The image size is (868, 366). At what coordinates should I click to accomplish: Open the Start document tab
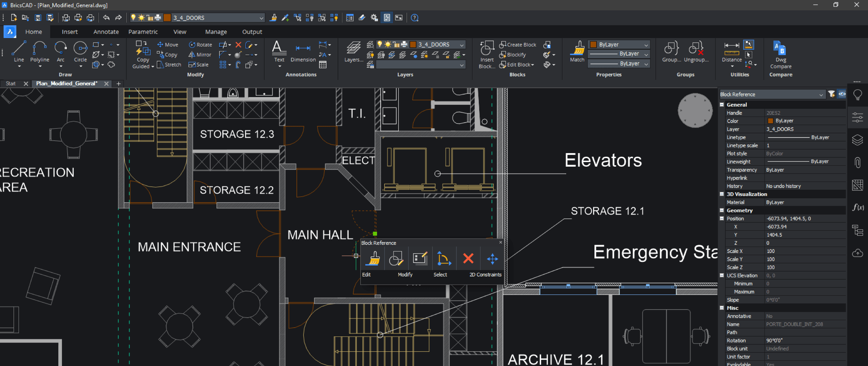(11, 84)
